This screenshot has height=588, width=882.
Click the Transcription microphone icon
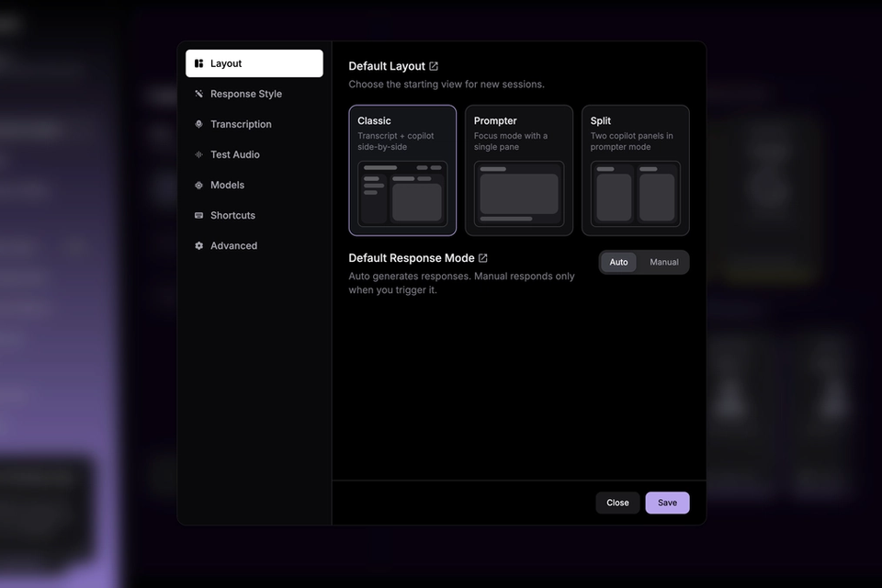[x=198, y=124]
